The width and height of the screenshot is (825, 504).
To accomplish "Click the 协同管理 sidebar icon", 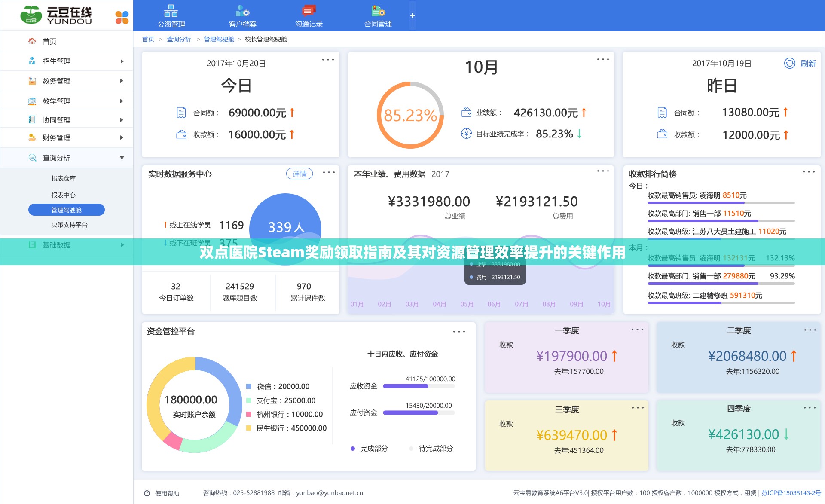I will pos(32,119).
